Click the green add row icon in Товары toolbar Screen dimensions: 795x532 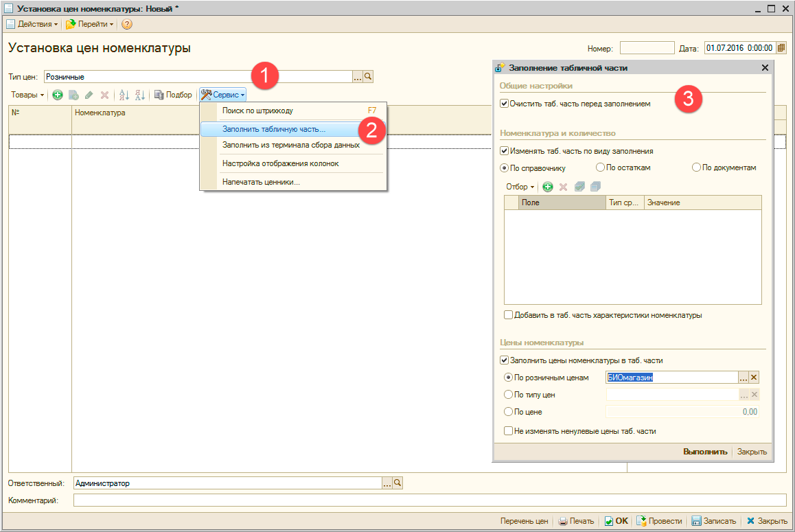(58, 95)
